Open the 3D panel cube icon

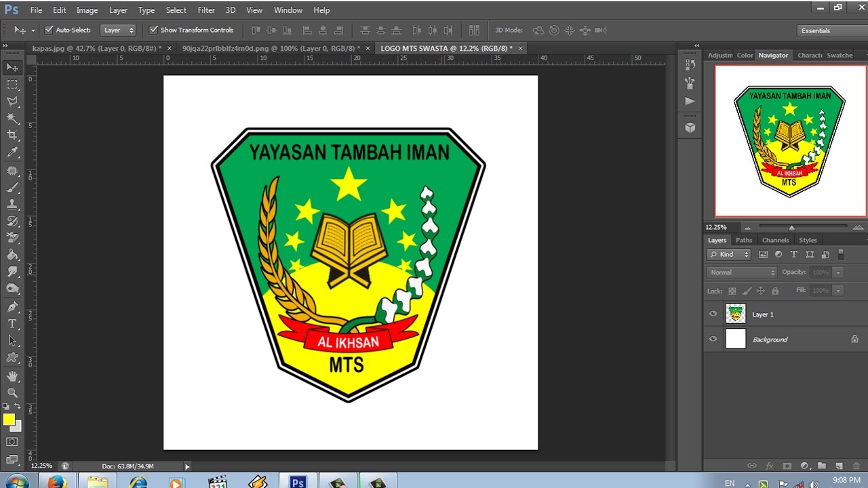pos(690,127)
